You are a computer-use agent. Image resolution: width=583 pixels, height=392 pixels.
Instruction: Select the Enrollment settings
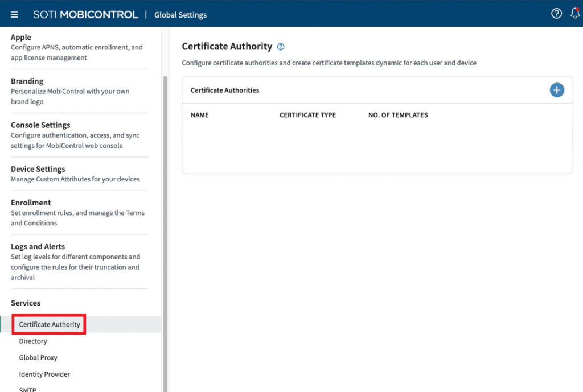31,203
